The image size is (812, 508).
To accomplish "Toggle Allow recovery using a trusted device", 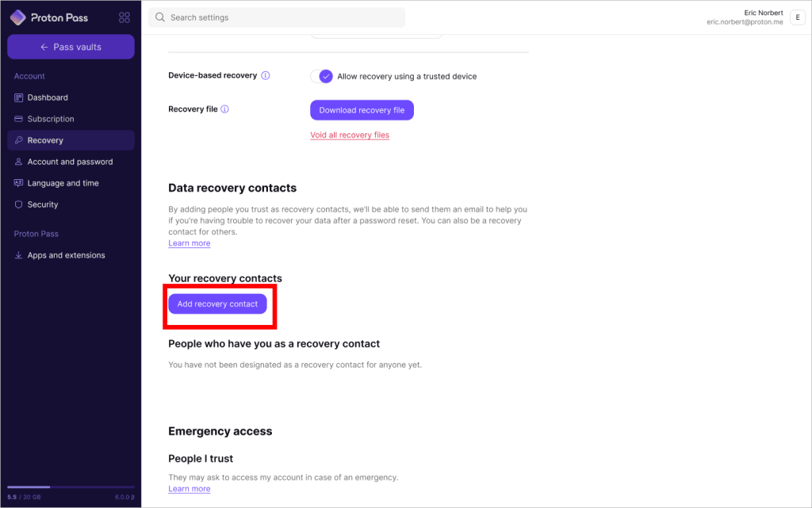I will [322, 77].
